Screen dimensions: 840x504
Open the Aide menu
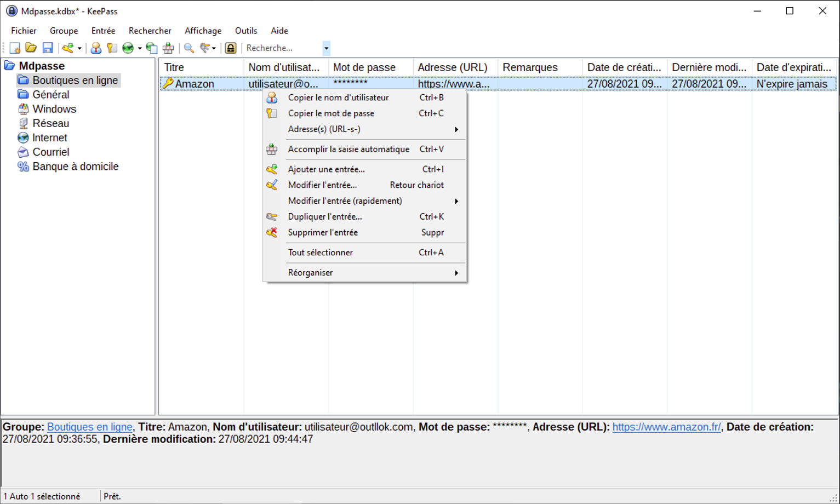279,31
